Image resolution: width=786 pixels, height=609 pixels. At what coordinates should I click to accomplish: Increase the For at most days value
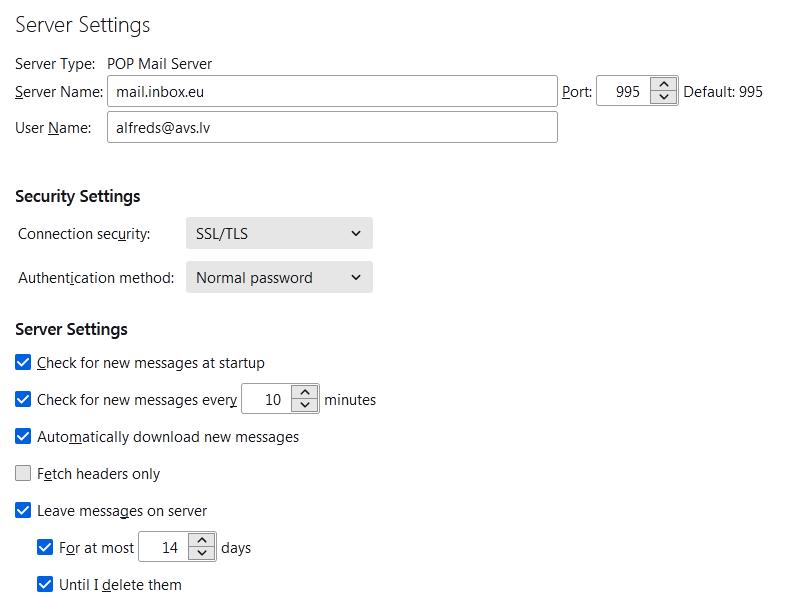pos(202,541)
